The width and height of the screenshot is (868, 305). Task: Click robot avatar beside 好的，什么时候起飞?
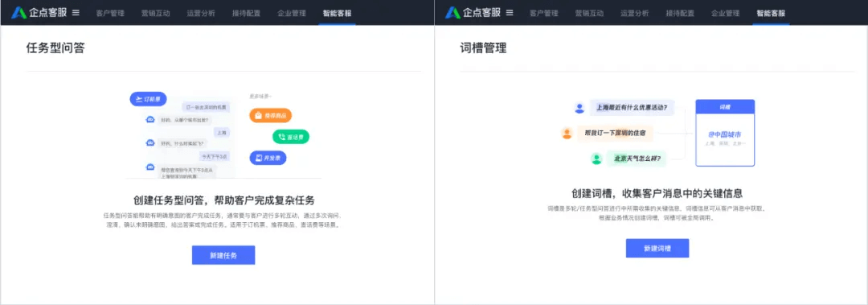tap(149, 143)
